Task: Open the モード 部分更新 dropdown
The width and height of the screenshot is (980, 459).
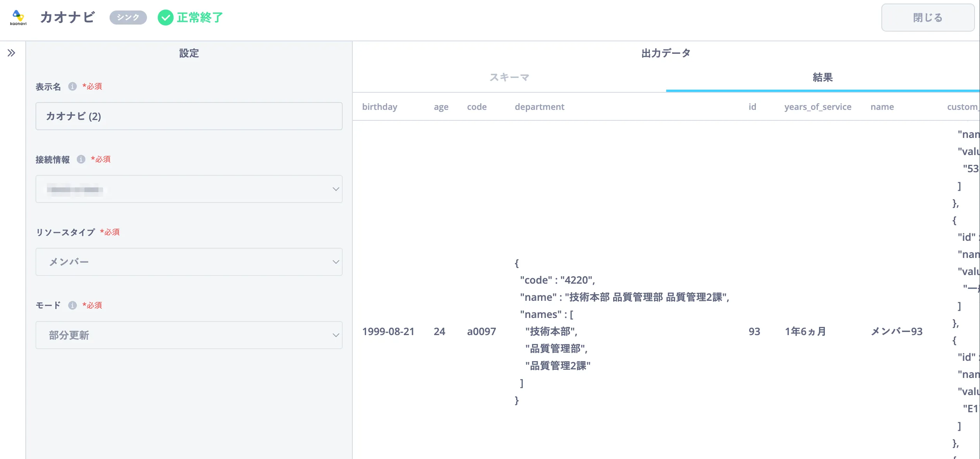Action: (189, 335)
